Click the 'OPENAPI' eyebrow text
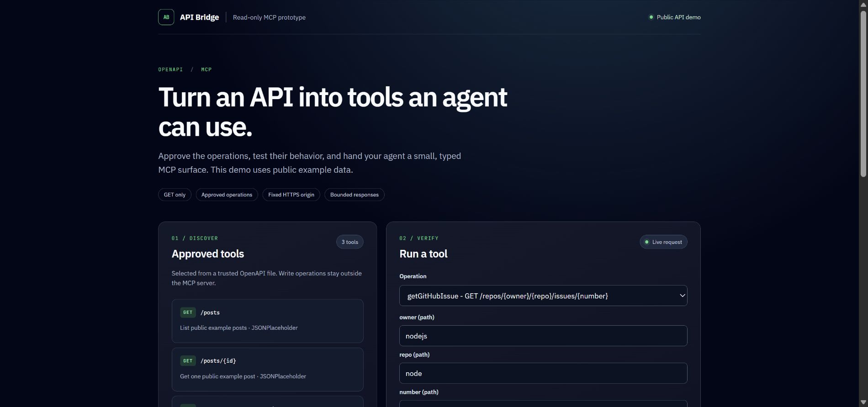The image size is (868, 407). 170,69
